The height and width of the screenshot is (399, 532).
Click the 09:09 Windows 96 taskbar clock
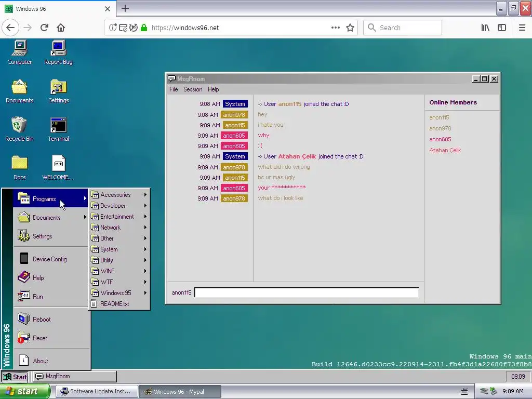click(x=518, y=376)
